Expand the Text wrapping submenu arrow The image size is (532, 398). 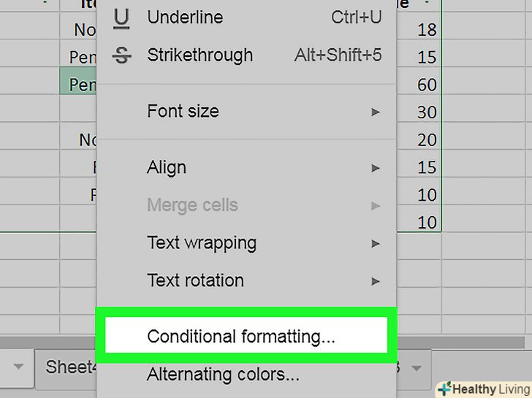click(376, 243)
